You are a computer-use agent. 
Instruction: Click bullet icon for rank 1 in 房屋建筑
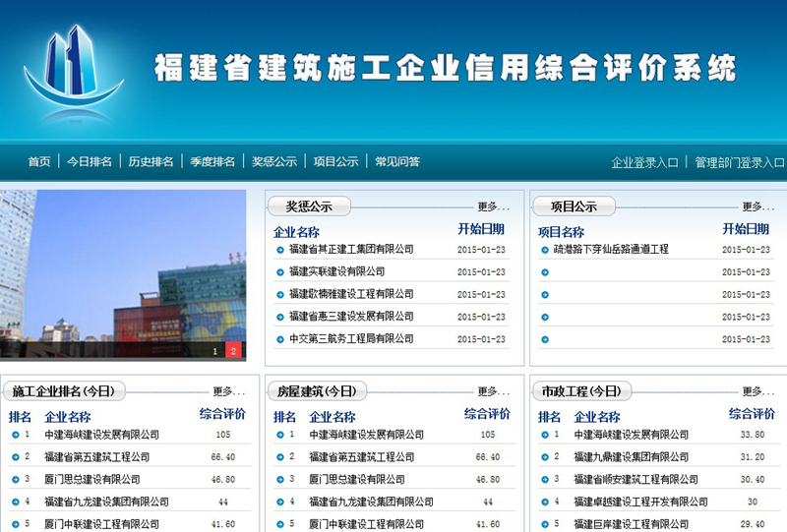pyautogui.click(x=279, y=435)
